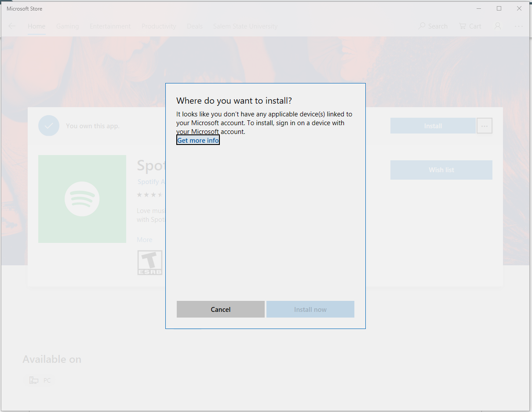Add the app to Wish list

pyautogui.click(x=441, y=170)
